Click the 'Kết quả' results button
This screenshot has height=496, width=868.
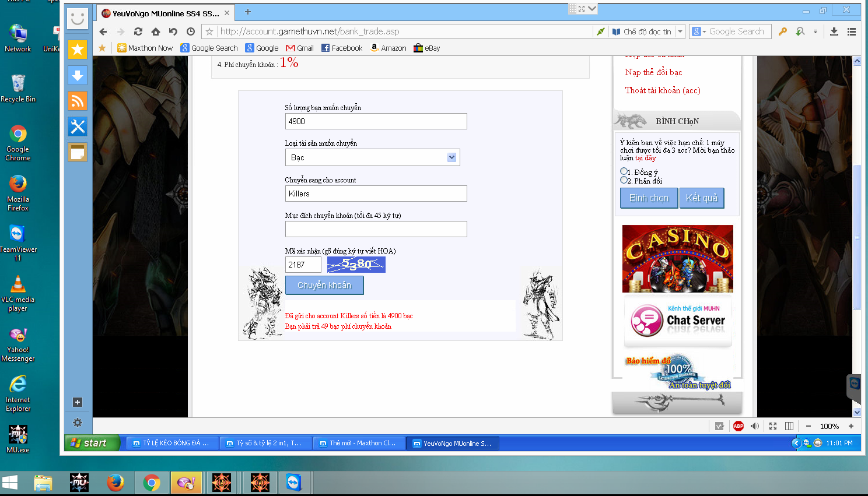click(x=702, y=198)
